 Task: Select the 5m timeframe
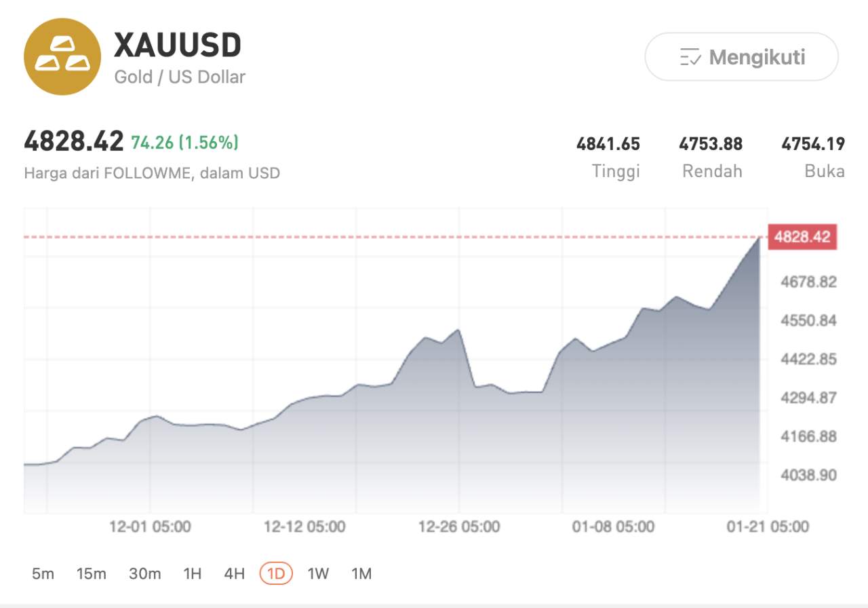(x=43, y=573)
